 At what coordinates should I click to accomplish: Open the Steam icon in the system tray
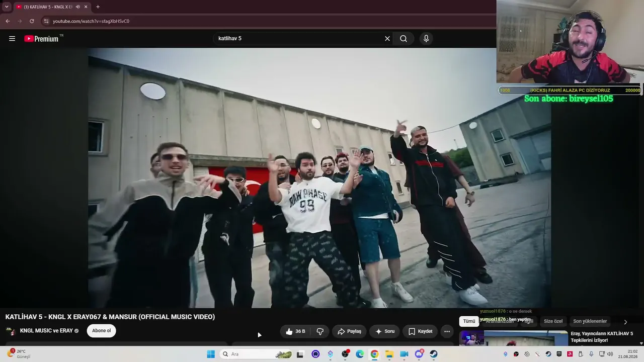pyautogui.click(x=548, y=354)
